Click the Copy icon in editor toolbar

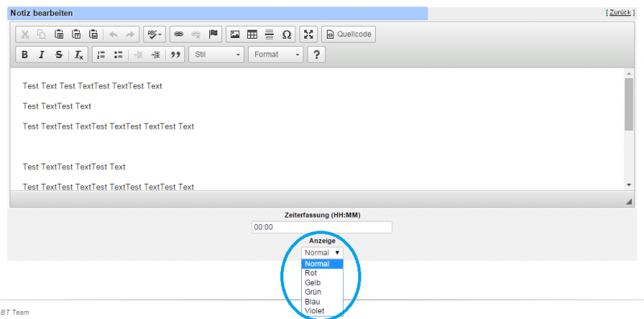42,35
